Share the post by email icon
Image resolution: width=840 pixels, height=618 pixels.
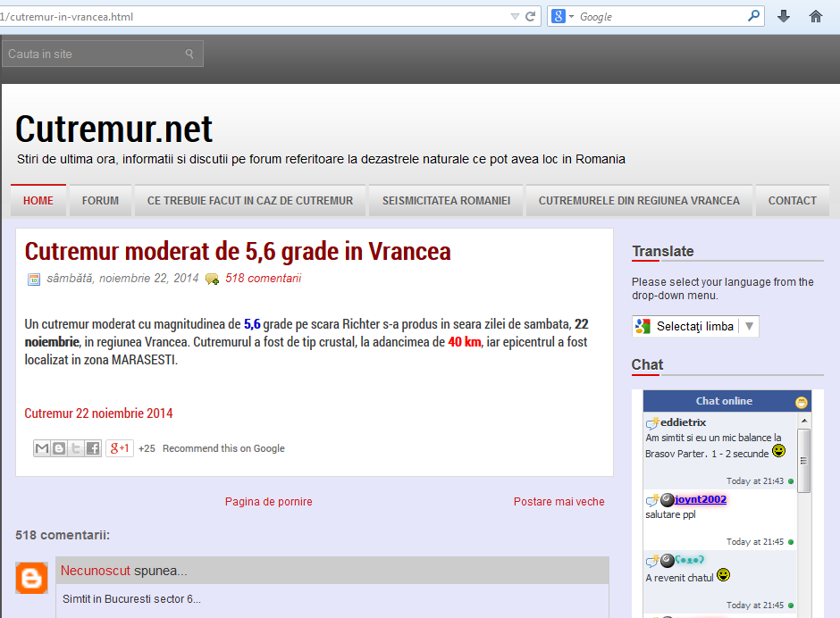(x=42, y=448)
